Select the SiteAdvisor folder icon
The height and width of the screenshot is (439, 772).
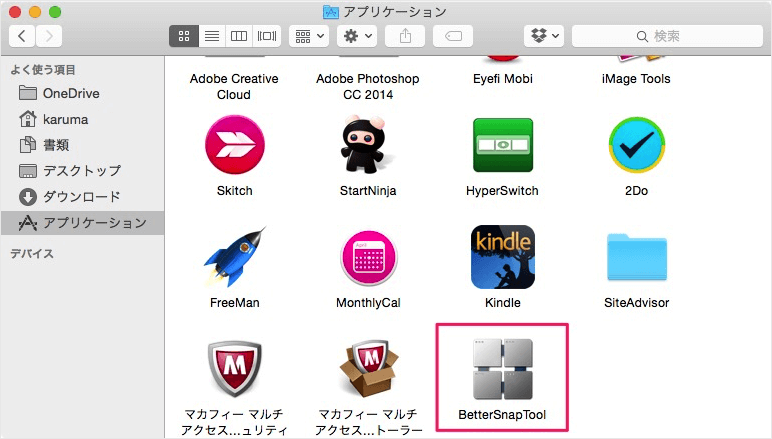point(637,257)
